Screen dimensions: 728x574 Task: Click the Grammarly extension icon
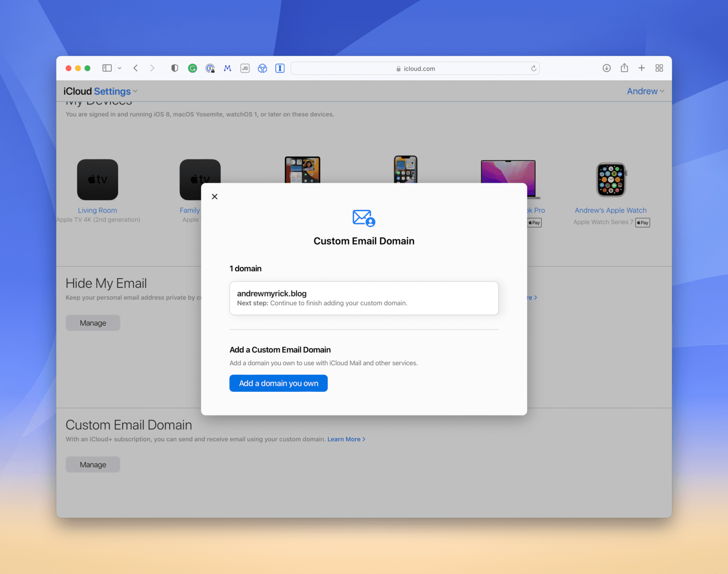192,68
